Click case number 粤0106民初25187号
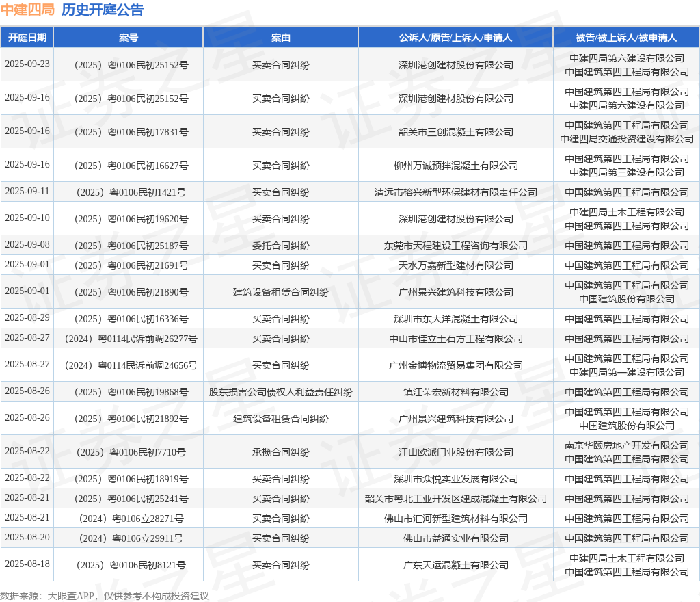This screenshot has height=602, width=700. pos(148,246)
